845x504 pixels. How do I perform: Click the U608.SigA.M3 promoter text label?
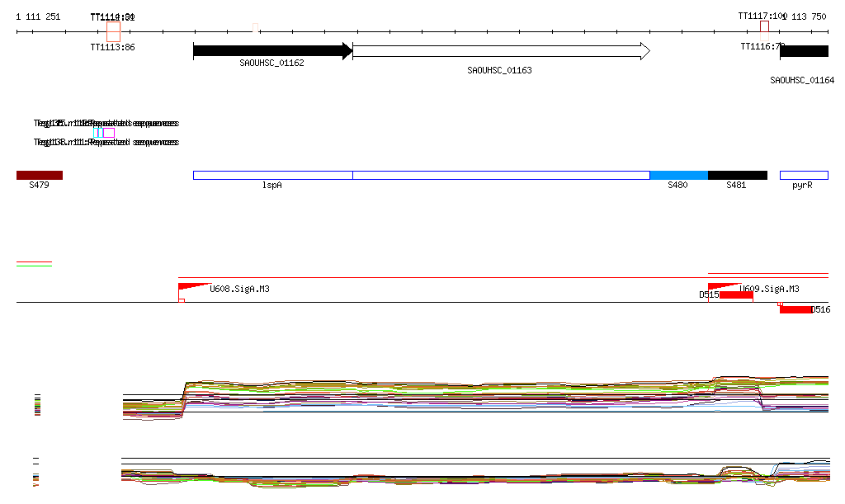click(239, 290)
